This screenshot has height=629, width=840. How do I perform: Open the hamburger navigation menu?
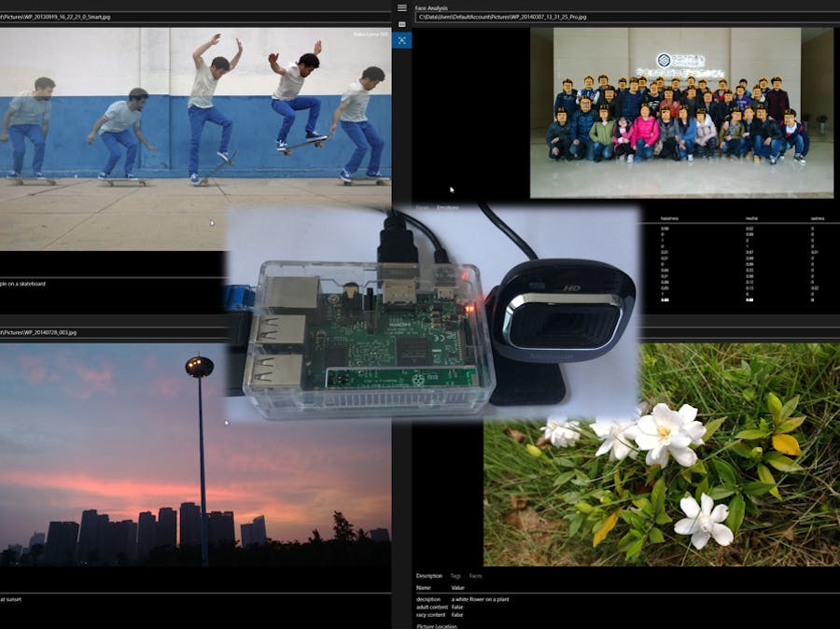pyautogui.click(x=402, y=7)
